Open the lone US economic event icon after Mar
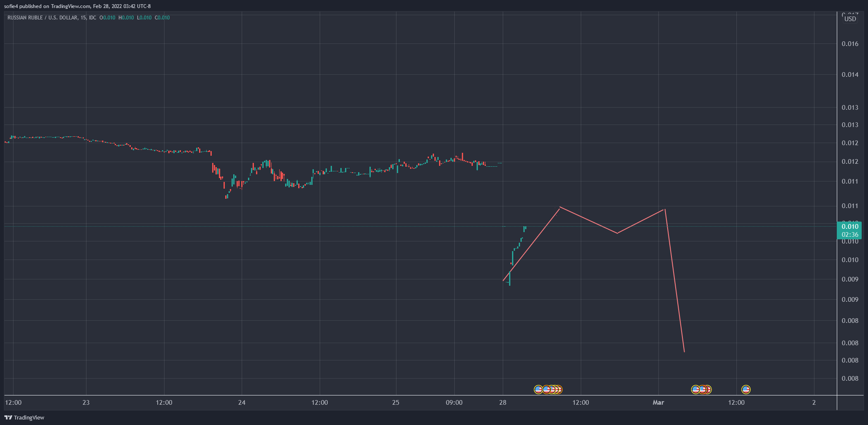Viewport: 868px width, 425px height. click(x=746, y=389)
